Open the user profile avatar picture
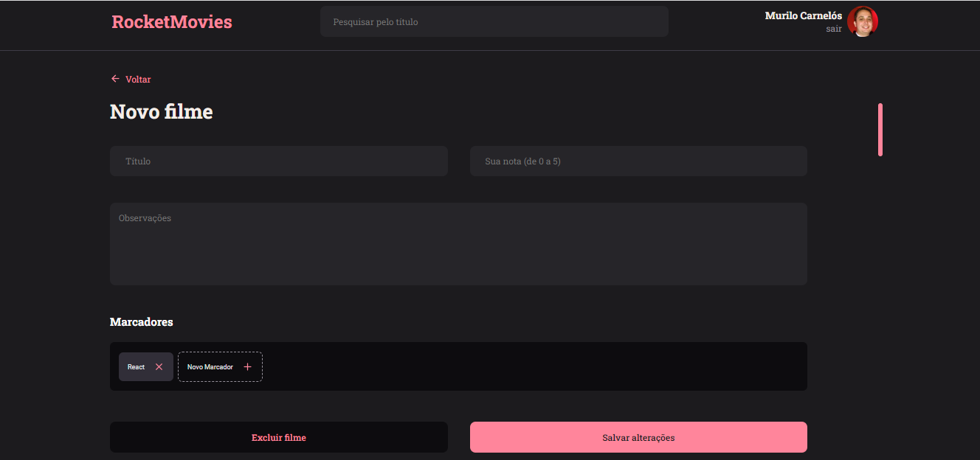This screenshot has height=460, width=980. click(863, 21)
